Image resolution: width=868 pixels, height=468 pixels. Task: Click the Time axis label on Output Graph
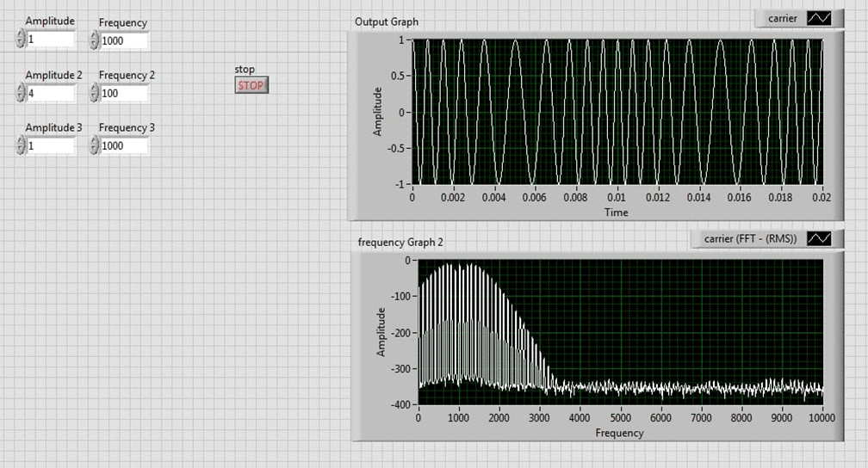(x=616, y=212)
